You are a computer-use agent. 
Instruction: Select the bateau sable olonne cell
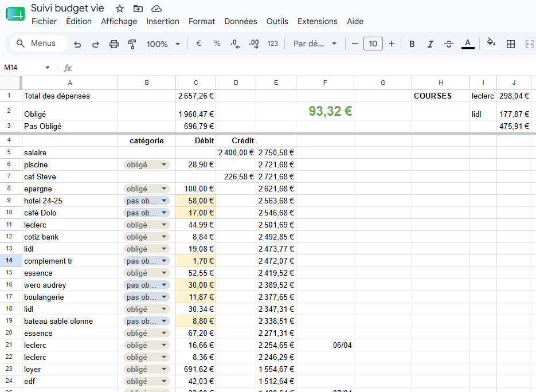click(70, 322)
